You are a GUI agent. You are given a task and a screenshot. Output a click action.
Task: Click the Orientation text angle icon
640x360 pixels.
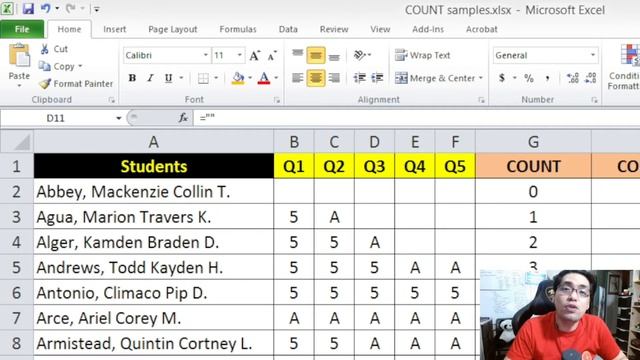point(360,55)
